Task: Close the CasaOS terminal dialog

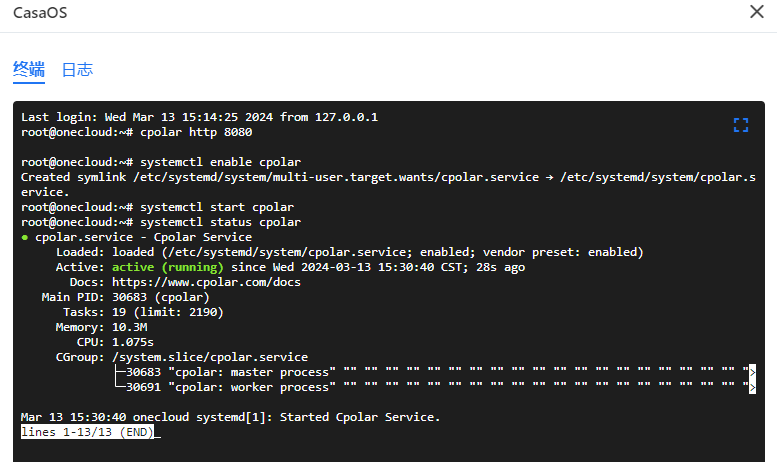Action: 757,13
